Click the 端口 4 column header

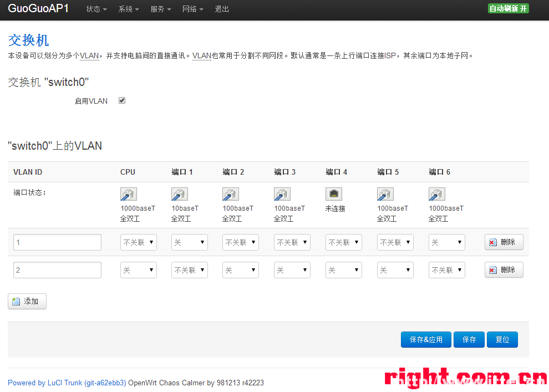click(x=336, y=172)
